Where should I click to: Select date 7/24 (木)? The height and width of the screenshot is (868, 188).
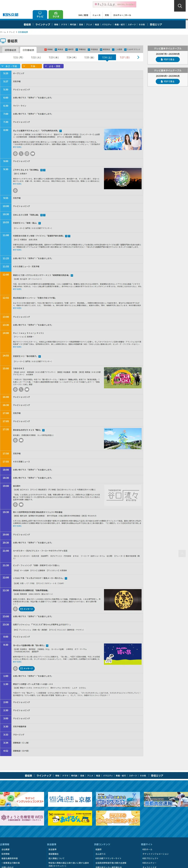[x=71, y=58]
